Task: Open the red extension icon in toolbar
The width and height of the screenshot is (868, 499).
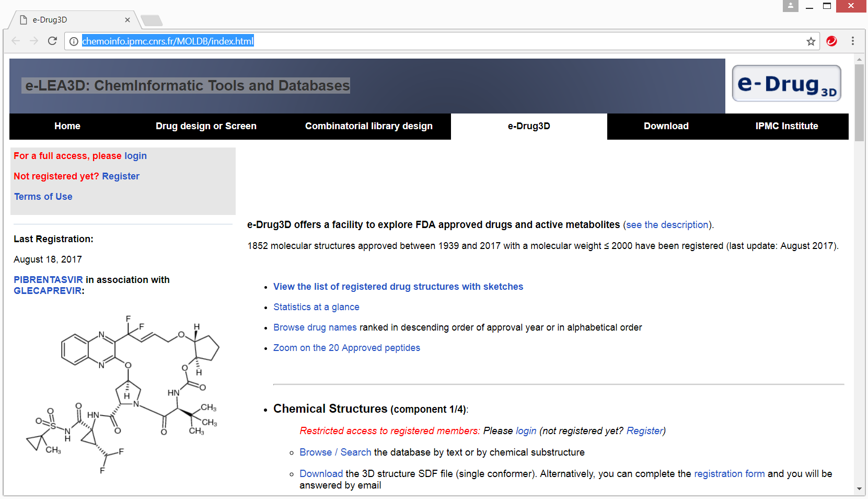Action: tap(831, 41)
